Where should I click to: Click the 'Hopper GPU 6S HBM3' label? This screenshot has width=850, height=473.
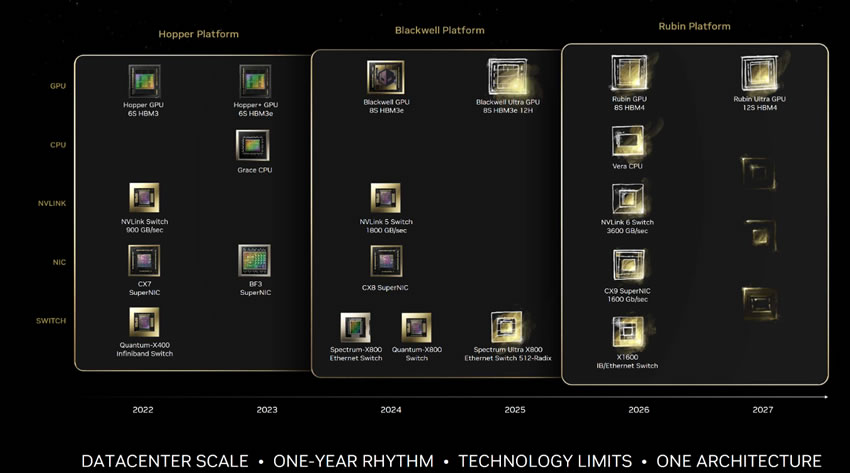(143, 109)
